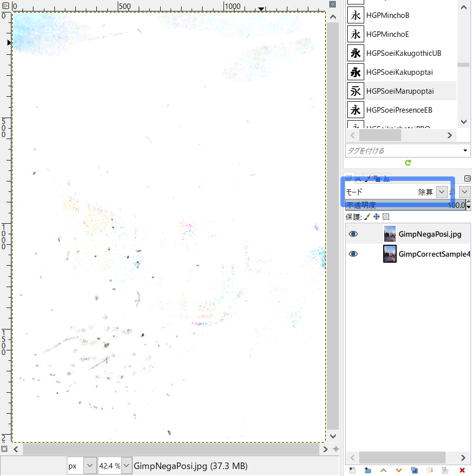Hide the GimpNegaPosi.jpg layer
This screenshot has height=476, width=472.
(353, 234)
